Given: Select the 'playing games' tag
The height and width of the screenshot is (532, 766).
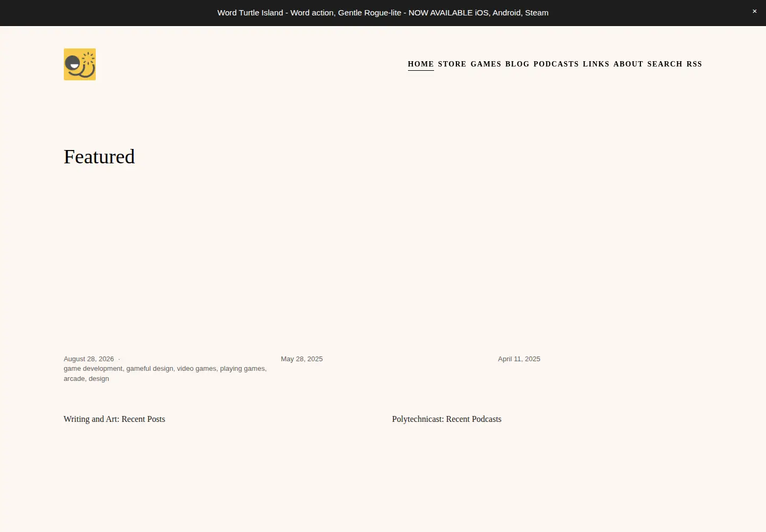Looking at the screenshot, I should click(x=242, y=369).
